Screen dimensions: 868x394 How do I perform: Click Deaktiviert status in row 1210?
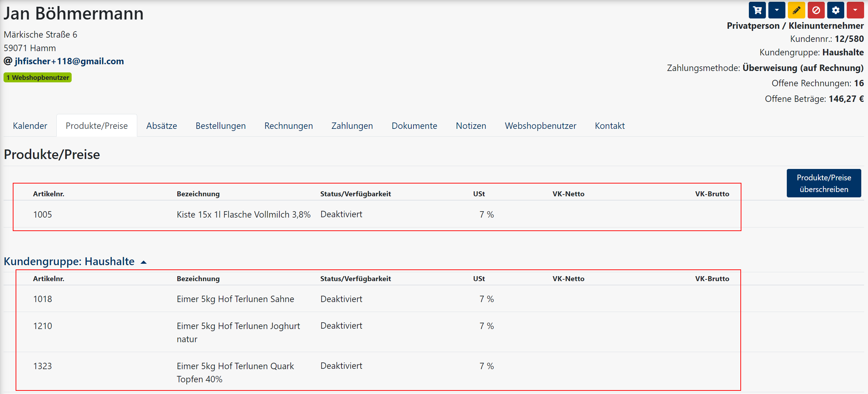coord(341,325)
